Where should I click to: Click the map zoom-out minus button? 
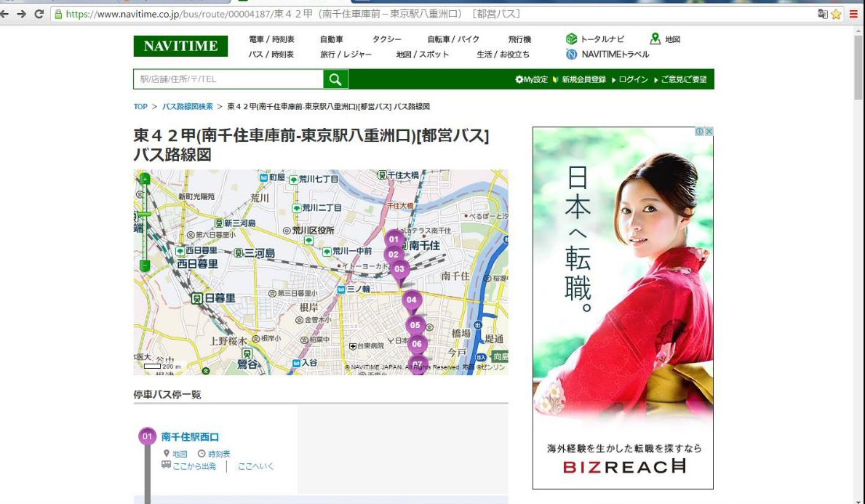[145, 265]
